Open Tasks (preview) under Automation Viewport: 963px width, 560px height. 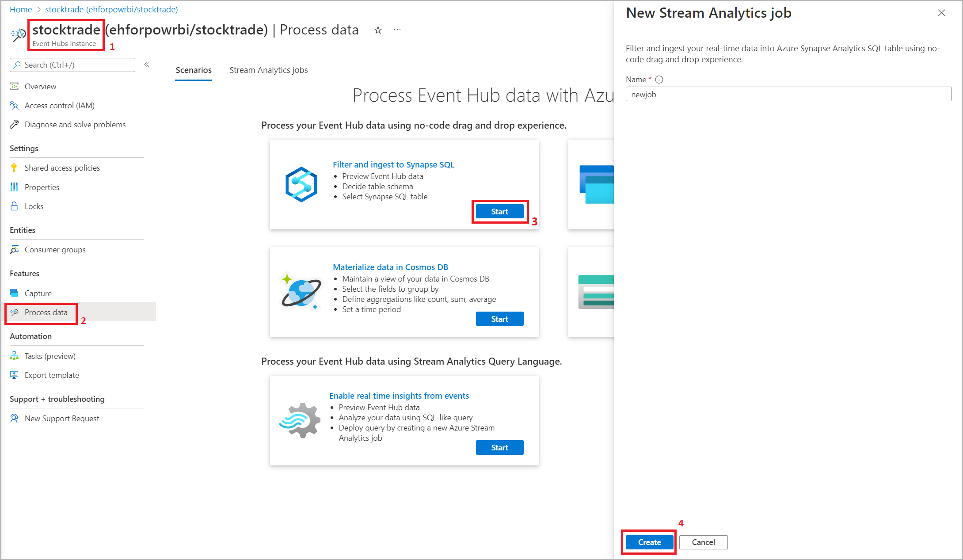(50, 356)
